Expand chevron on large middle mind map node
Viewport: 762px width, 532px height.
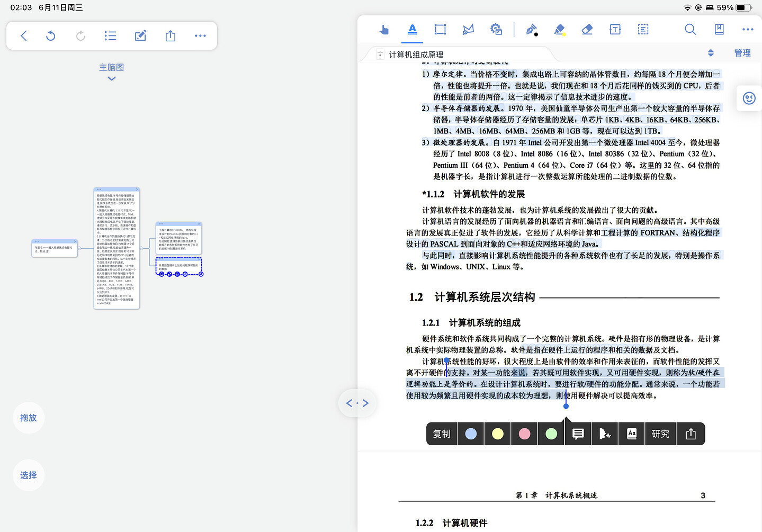tap(137, 190)
